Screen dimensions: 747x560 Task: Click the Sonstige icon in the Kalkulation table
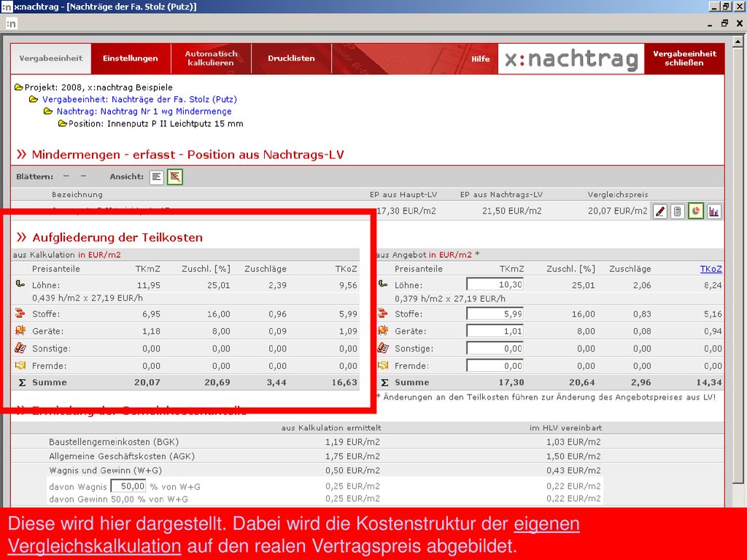tap(20, 348)
